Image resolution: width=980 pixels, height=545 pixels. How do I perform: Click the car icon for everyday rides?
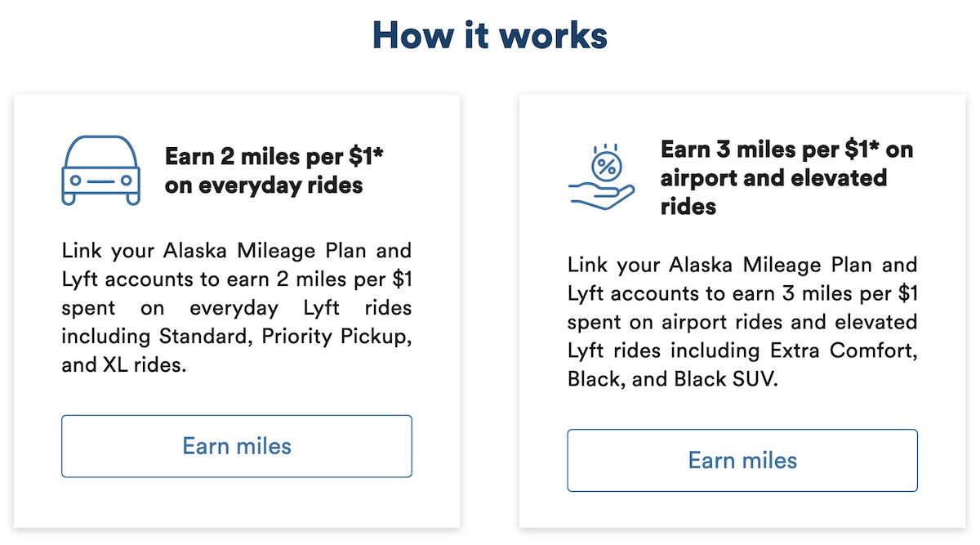click(x=100, y=170)
